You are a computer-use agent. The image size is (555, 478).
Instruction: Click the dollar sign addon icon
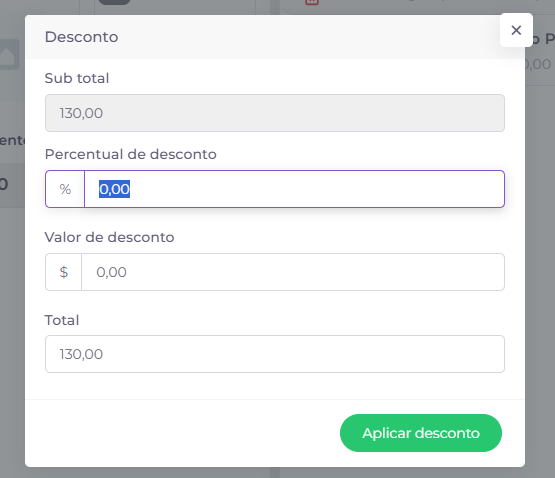point(64,272)
